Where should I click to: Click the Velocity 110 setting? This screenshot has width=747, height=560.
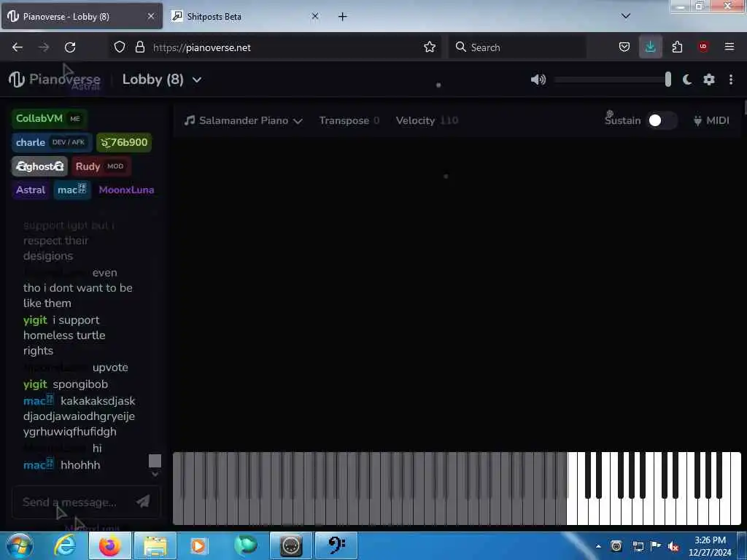click(427, 120)
